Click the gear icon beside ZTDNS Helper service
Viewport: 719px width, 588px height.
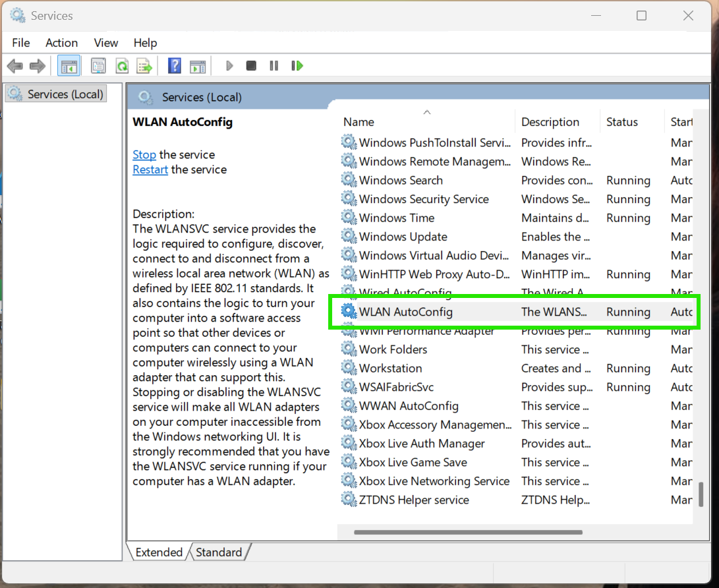click(x=349, y=500)
